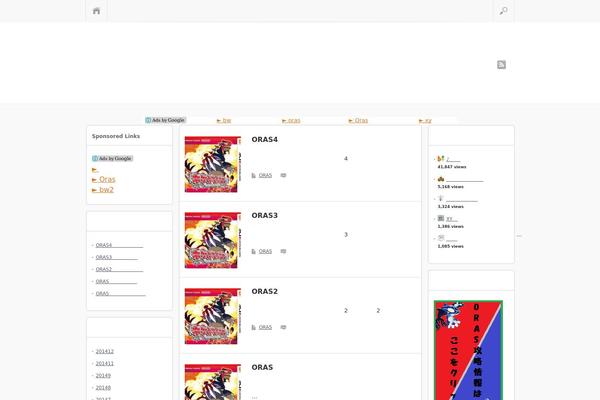
Task: Open the 'bw2' link under Sponsored Links
Action: (103, 189)
